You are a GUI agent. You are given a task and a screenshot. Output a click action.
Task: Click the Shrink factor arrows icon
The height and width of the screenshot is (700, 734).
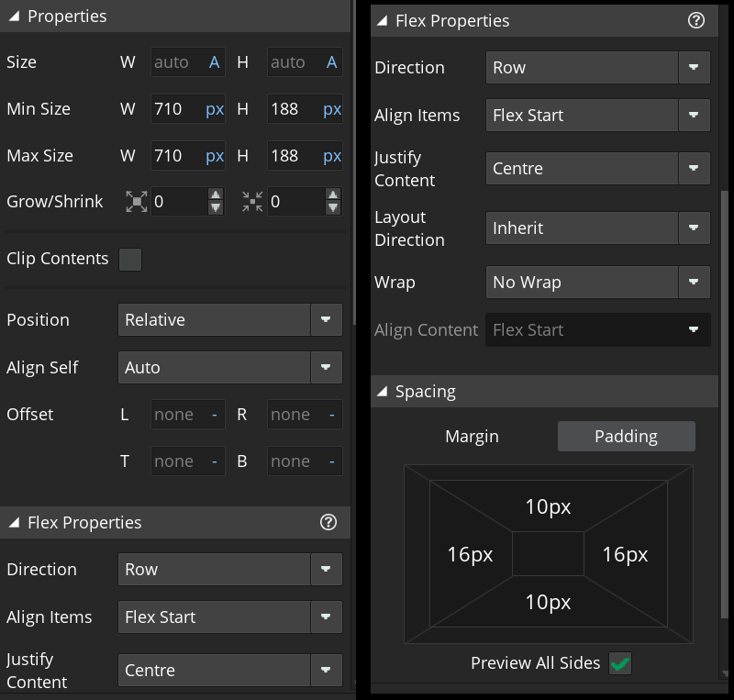(252, 201)
